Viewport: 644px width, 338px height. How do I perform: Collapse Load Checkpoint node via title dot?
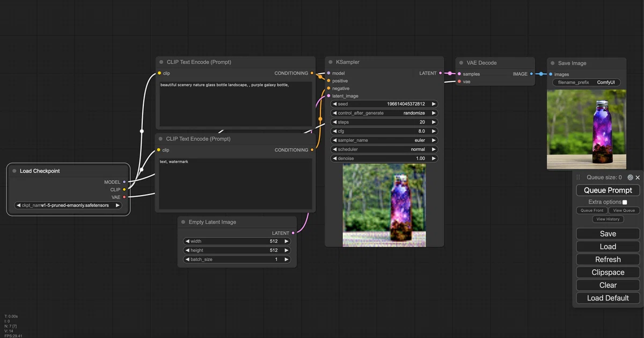click(x=14, y=171)
